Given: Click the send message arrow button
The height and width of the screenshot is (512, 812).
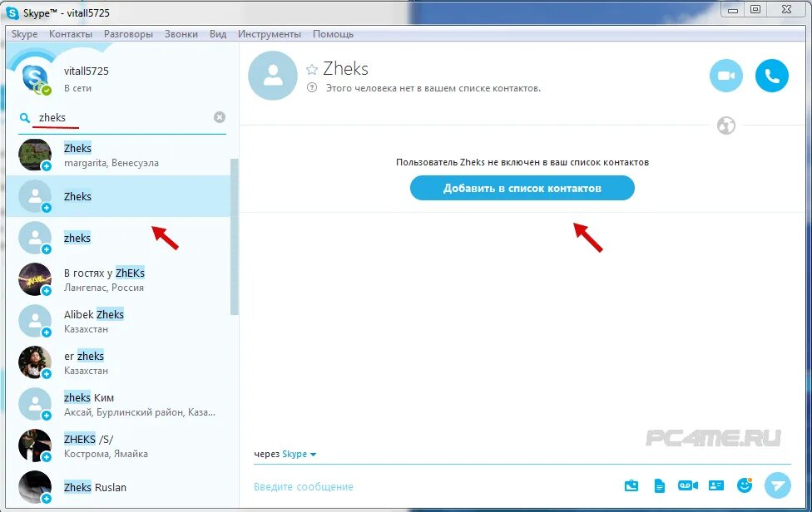Looking at the screenshot, I should (x=778, y=485).
